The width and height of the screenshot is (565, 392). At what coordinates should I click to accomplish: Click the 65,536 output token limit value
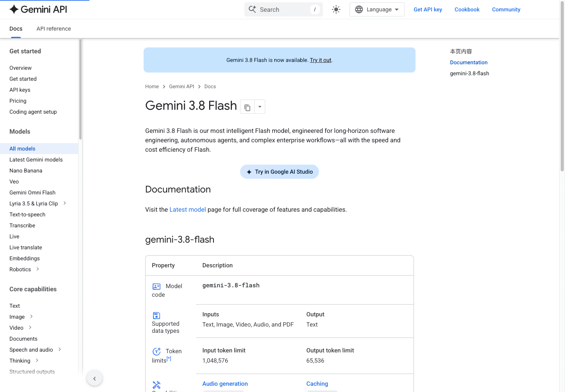[315, 361]
